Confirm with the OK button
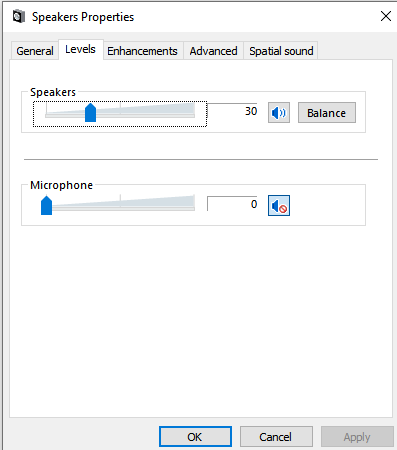 pyautogui.click(x=195, y=437)
